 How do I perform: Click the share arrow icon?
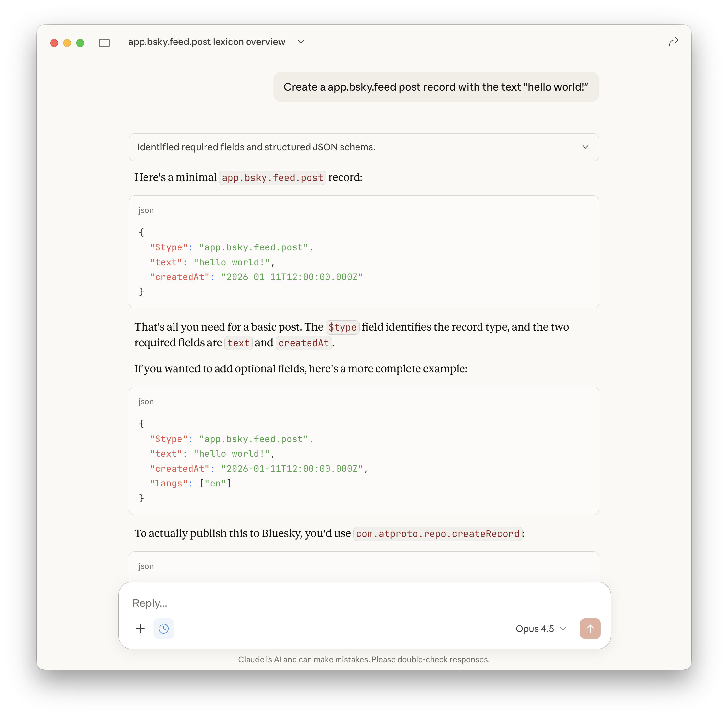click(x=673, y=42)
